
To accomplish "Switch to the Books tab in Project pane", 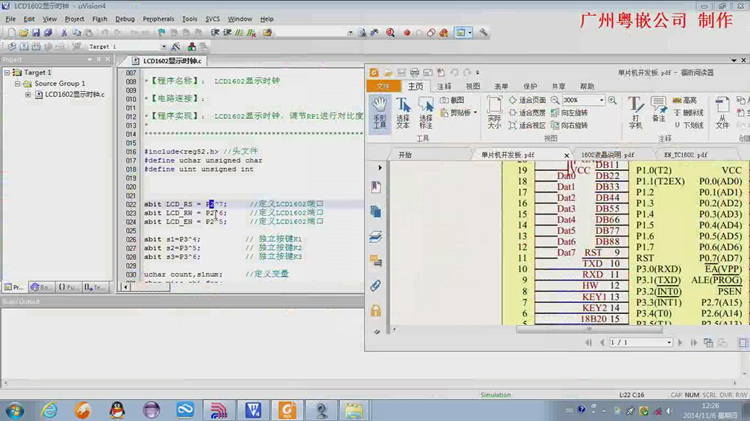I will 42,287.
